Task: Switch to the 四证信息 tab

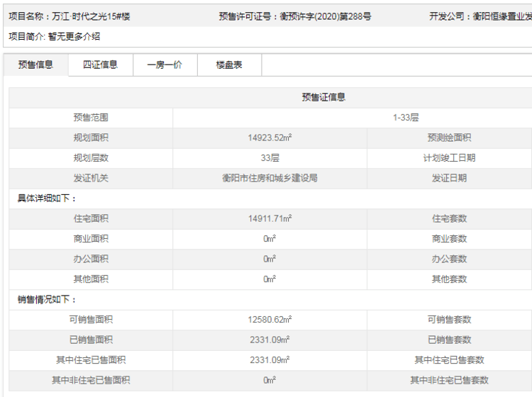Action: coord(100,65)
